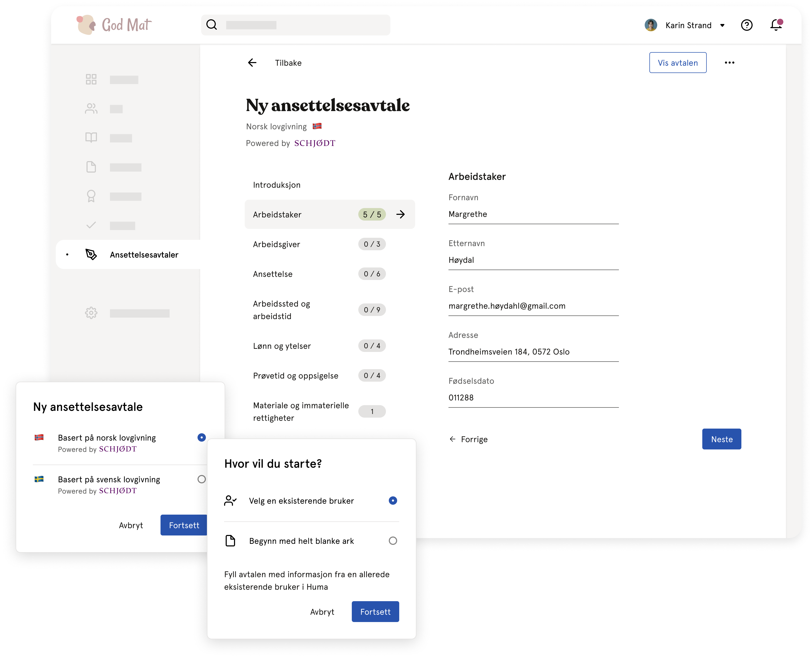Image resolution: width=812 pixels, height=658 pixels.
Task: Go to the Lønn og ytelser step
Action: pyautogui.click(x=330, y=346)
